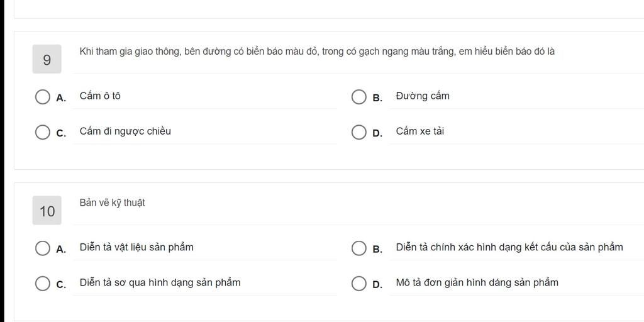Select radio button B for question 9

[x=358, y=97]
